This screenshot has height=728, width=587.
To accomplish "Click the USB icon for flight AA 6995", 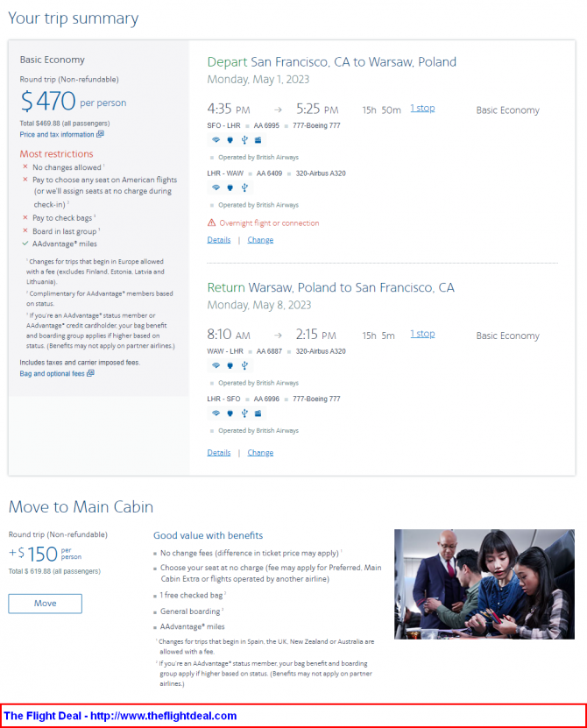I will 244,140.
